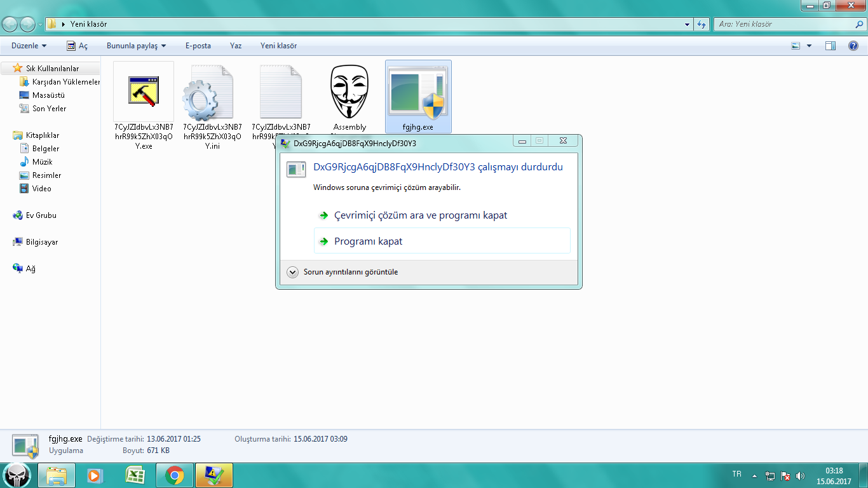Click the Yaz toolbar item
The height and width of the screenshot is (488, 868).
pos(236,46)
